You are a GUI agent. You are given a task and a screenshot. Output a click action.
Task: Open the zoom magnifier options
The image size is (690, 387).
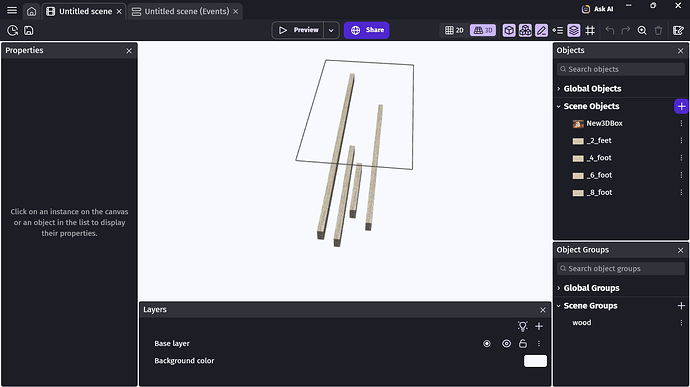(642, 30)
